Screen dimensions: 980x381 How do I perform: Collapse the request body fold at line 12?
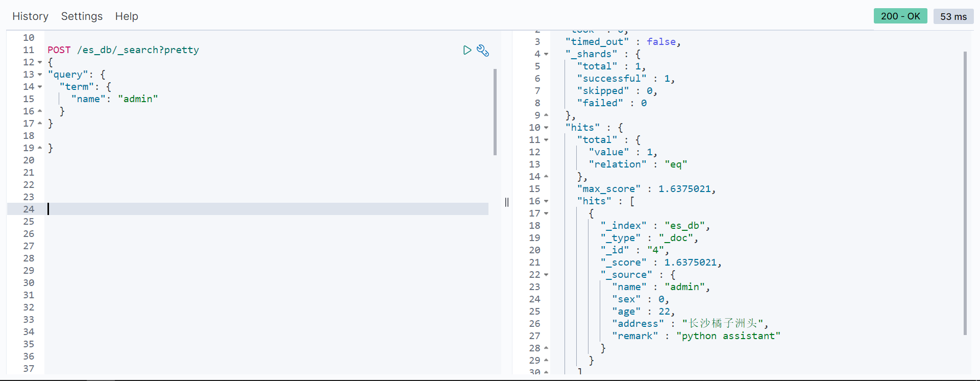pyautogui.click(x=40, y=62)
